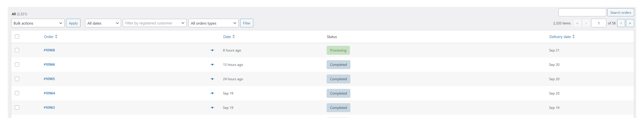Screen dimensions: 644x118
Task: Open order #10966 link
Action: click(x=49, y=65)
